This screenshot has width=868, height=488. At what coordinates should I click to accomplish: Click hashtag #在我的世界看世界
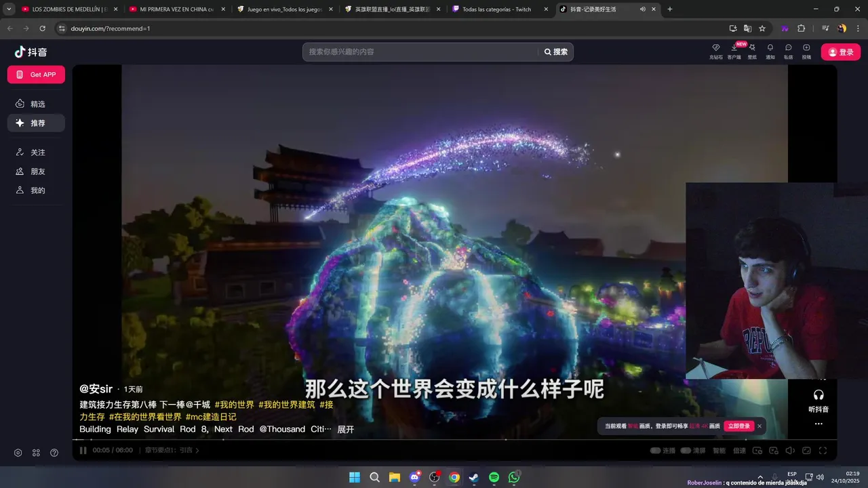point(145,417)
